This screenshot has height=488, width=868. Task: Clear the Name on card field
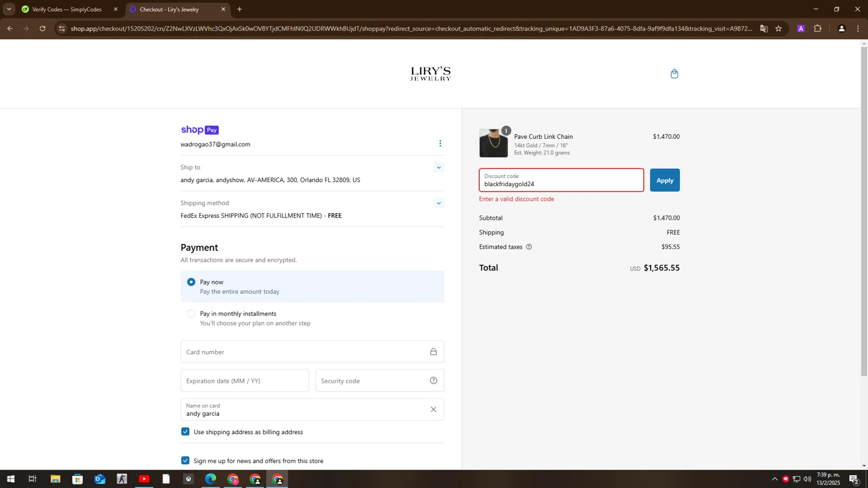[x=433, y=409]
